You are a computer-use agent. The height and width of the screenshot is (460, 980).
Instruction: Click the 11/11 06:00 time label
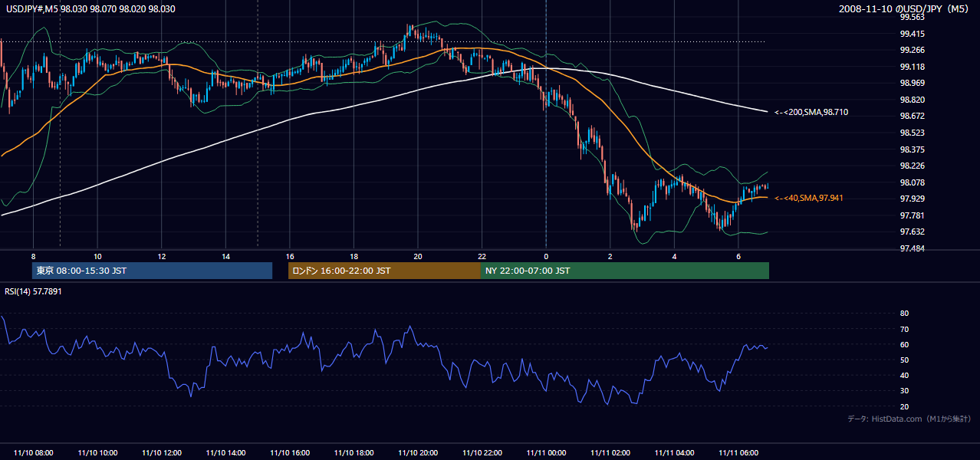click(738, 453)
